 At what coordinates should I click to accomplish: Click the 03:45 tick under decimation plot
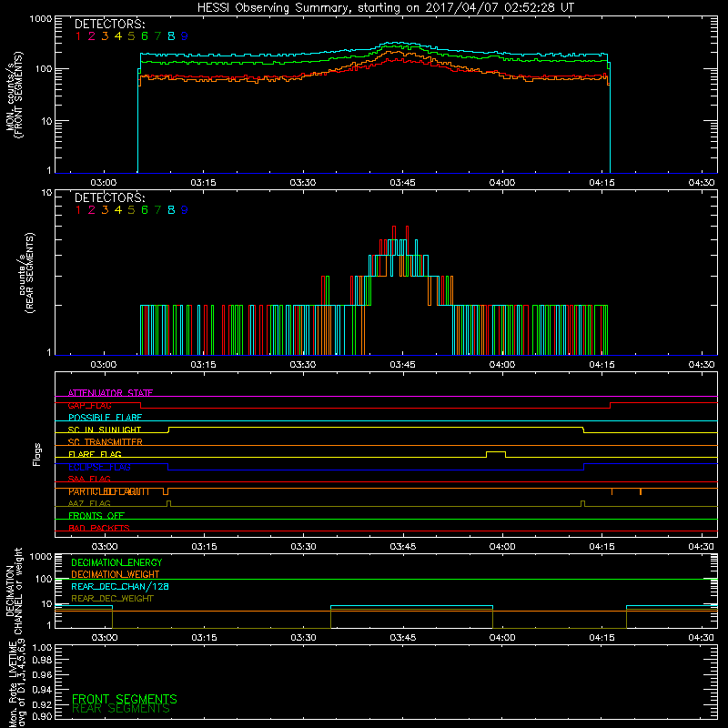coord(403,638)
